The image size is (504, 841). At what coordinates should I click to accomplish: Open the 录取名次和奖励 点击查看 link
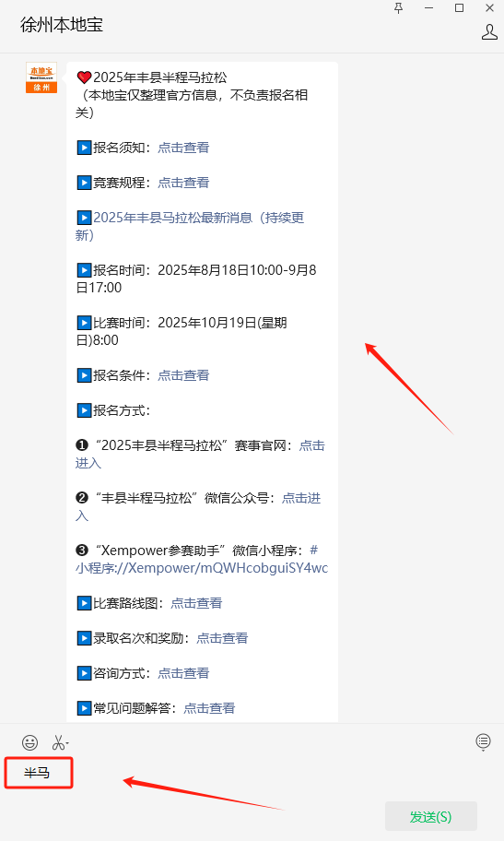click(x=222, y=638)
